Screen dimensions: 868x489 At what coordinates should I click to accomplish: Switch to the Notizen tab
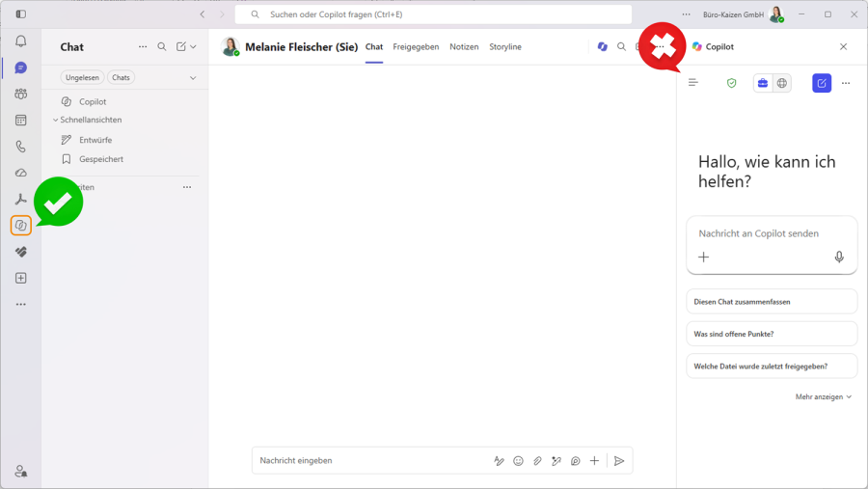[464, 47]
